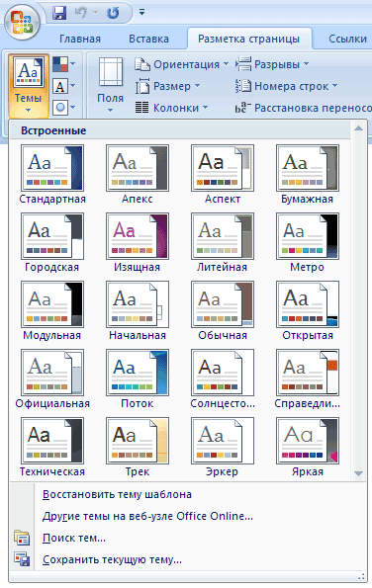Apply the Обычная theme
Screen dimensions: 372x588
click(x=223, y=311)
